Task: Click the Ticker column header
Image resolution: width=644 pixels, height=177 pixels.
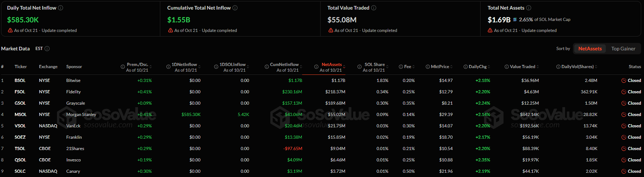Action: [21, 67]
